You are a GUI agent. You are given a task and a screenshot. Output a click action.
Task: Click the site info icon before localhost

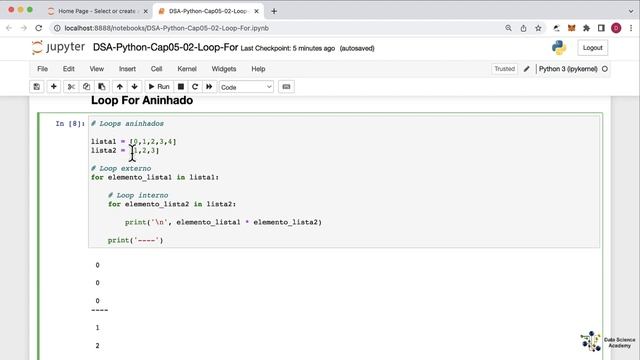(57, 28)
